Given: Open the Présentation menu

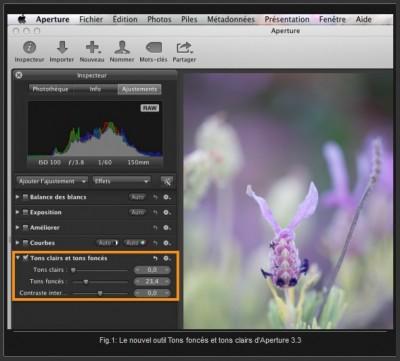Looking at the screenshot, I should [x=287, y=19].
